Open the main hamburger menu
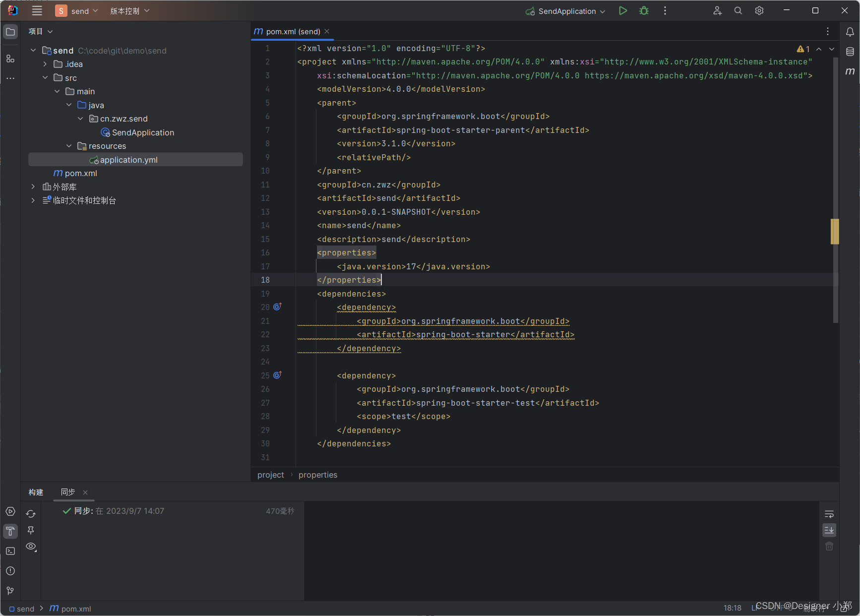The height and width of the screenshot is (616, 860). point(37,11)
